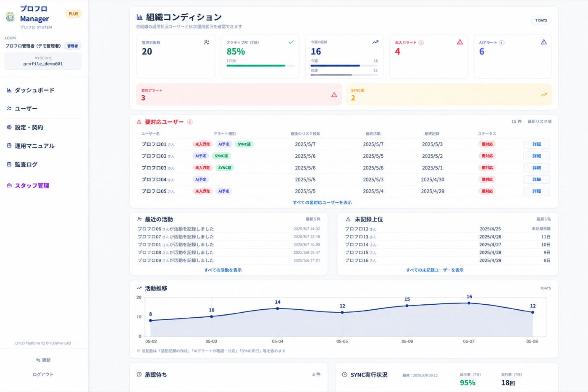Image resolution: width=588 pixels, height=392 pixels.
Task: Click the PLUS plan badge
Action: [x=73, y=14]
